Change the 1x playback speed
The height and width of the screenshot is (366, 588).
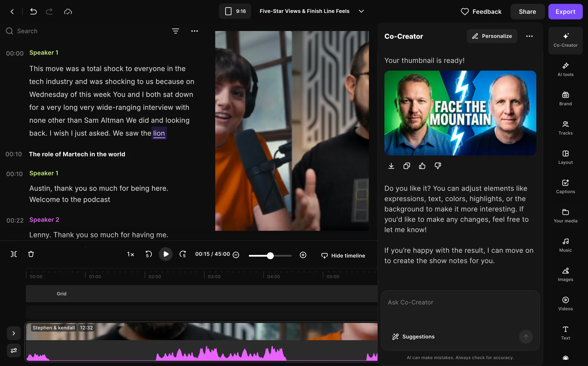(131, 254)
